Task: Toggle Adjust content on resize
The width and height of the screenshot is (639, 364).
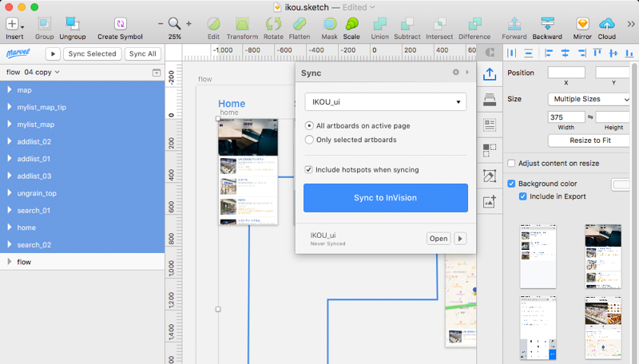Action: 511,164
